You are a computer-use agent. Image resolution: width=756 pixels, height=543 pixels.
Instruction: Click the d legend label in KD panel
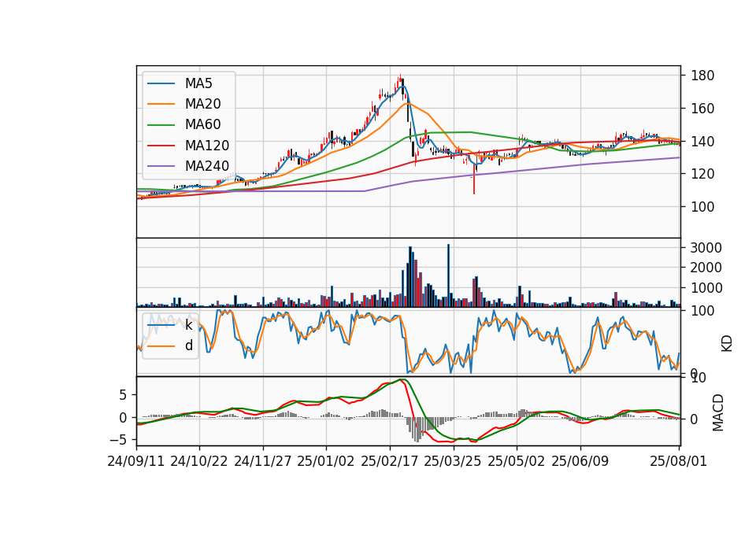(x=188, y=345)
